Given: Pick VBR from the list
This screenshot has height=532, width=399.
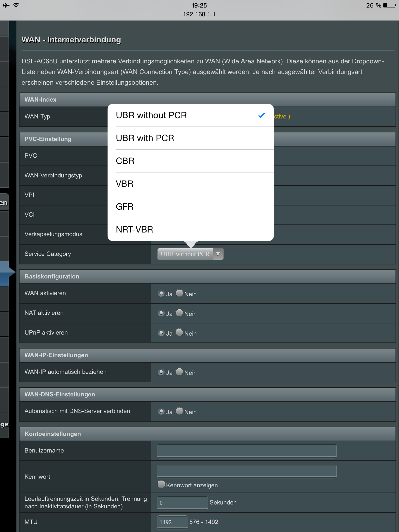Looking at the screenshot, I should 190,184.
